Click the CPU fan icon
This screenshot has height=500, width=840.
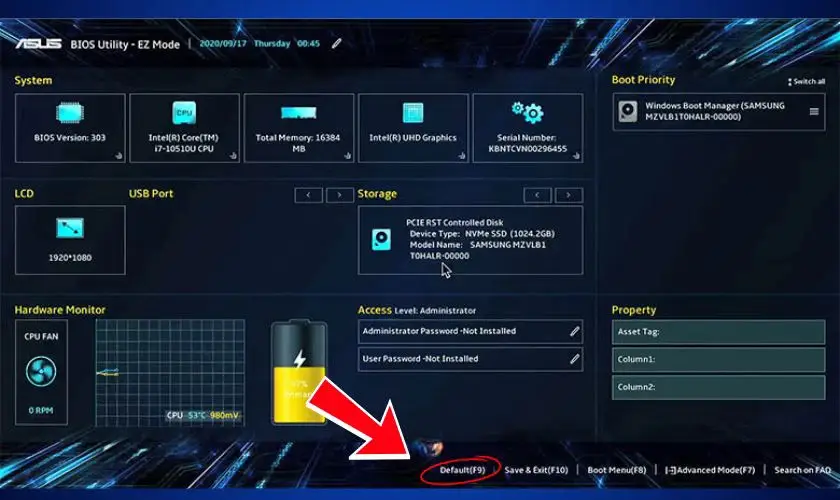click(x=41, y=371)
